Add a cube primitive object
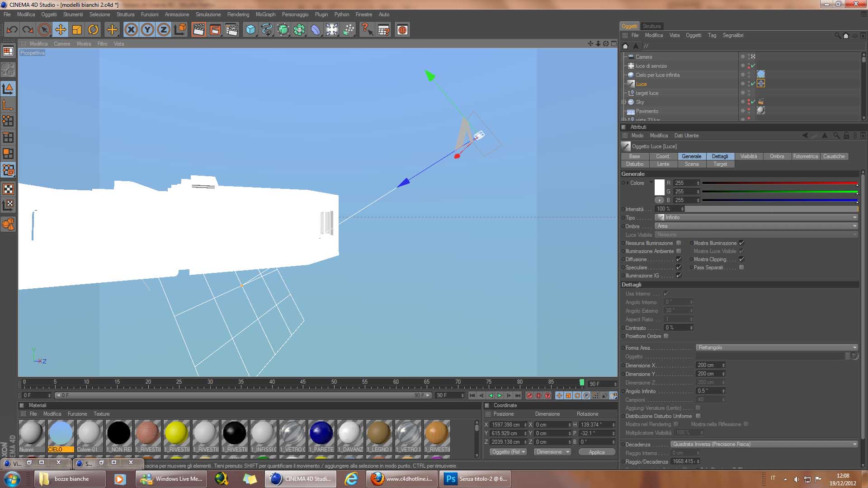Image resolution: width=868 pixels, height=488 pixels. click(250, 30)
